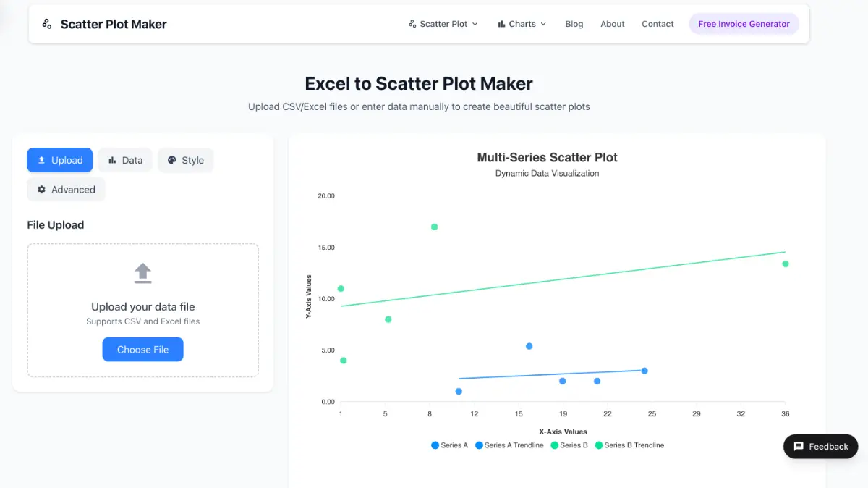This screenshot has width=868, height=488.
Task: Click the palette icon on Style tab
Action: pos(171,160)
